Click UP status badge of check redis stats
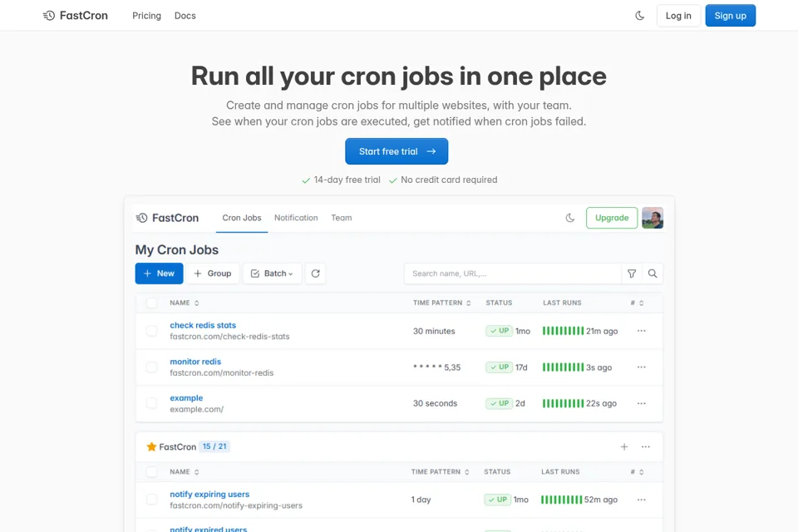Viewport: 798px width, 532px height. [x=499, y=331]
